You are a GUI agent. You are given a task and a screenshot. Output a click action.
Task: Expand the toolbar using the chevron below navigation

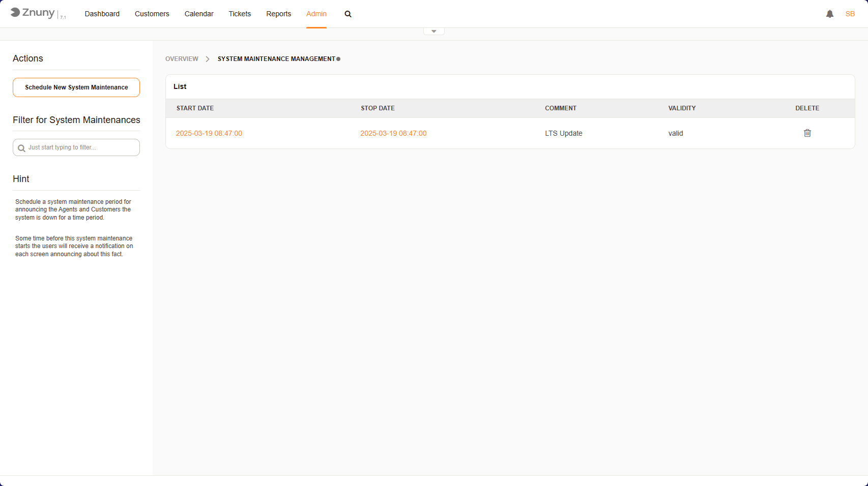433,31
